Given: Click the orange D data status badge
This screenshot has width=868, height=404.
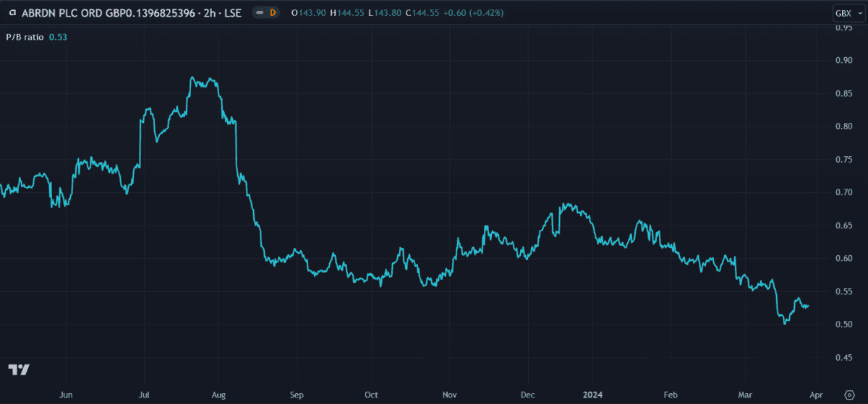Looking at the screenshot, I should [x=273, y=13].
